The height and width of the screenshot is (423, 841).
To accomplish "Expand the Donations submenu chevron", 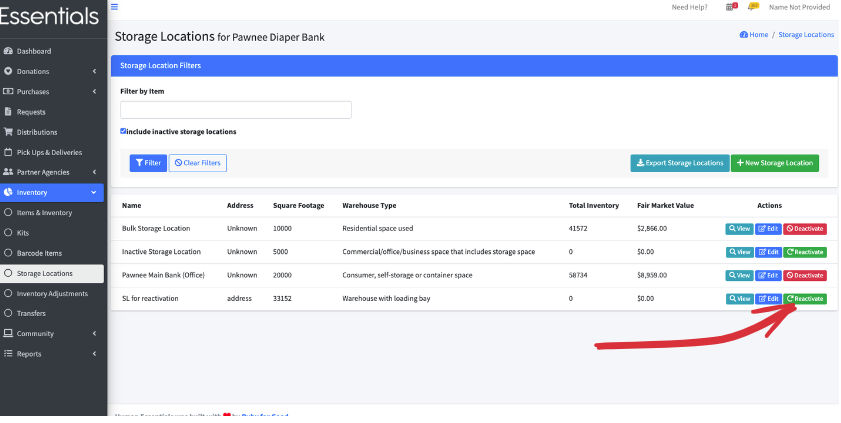I will (94, 71).
